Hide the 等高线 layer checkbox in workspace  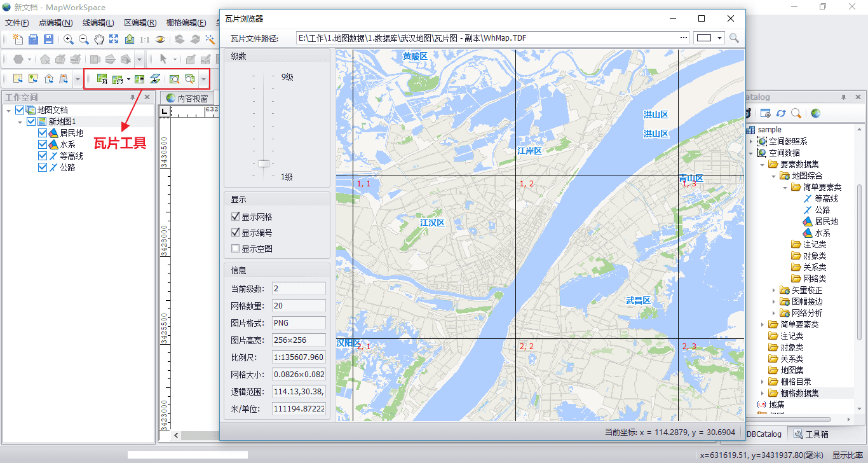pos(43,156)
